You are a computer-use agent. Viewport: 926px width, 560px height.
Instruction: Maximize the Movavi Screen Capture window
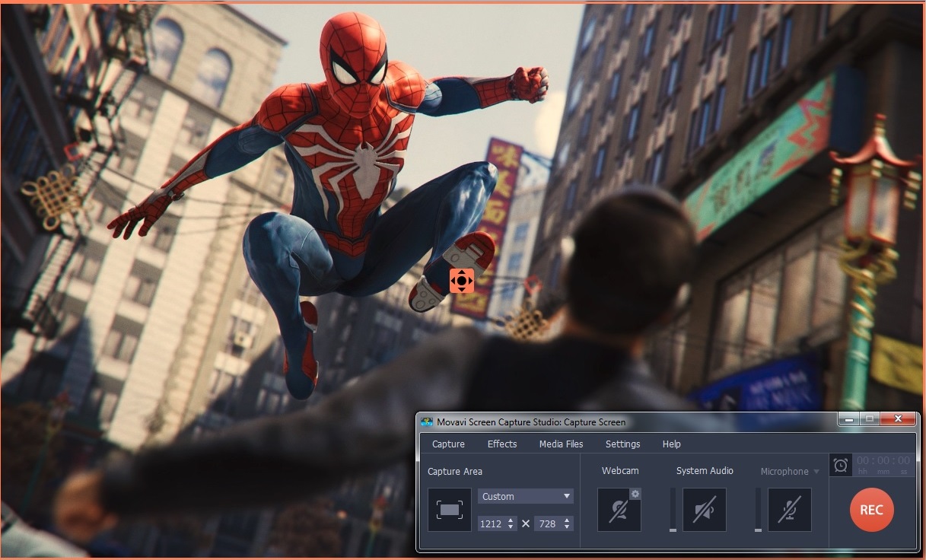[x=870, y=419]
